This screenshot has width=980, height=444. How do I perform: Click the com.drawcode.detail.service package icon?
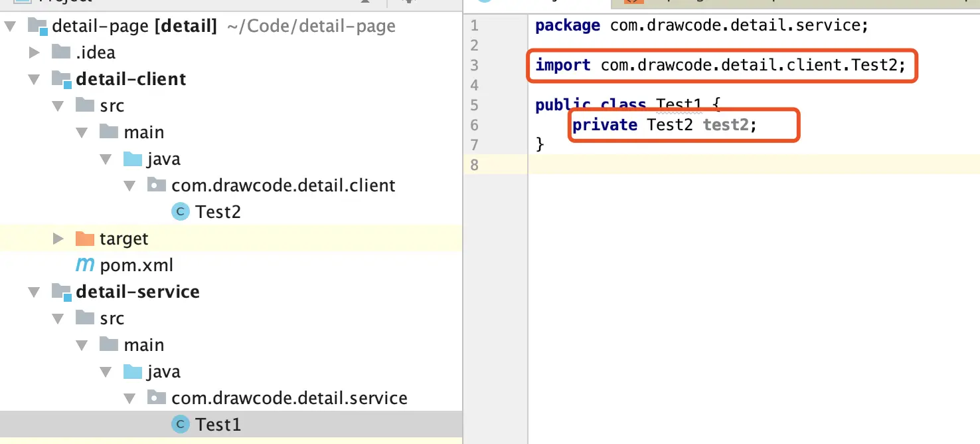click(x=157, y=397)
